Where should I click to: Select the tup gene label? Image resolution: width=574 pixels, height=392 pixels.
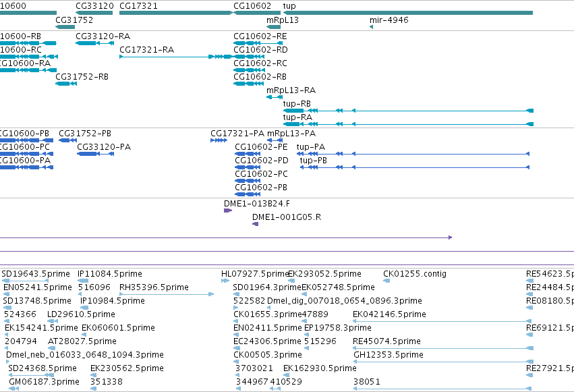[x=289, y=6]
